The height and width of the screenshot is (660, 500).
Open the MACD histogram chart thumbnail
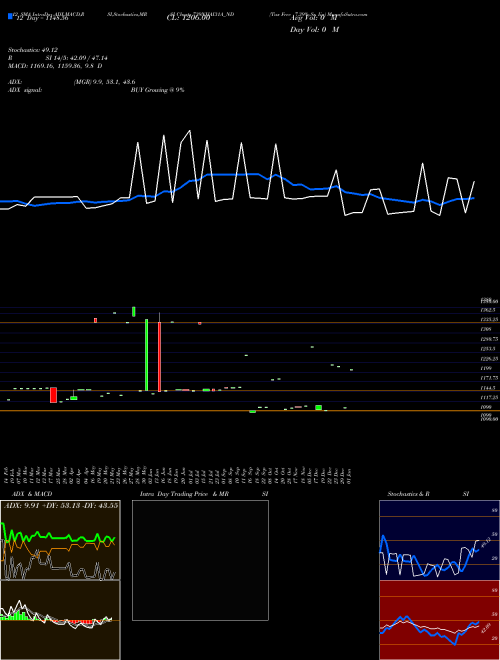[60, 620]
